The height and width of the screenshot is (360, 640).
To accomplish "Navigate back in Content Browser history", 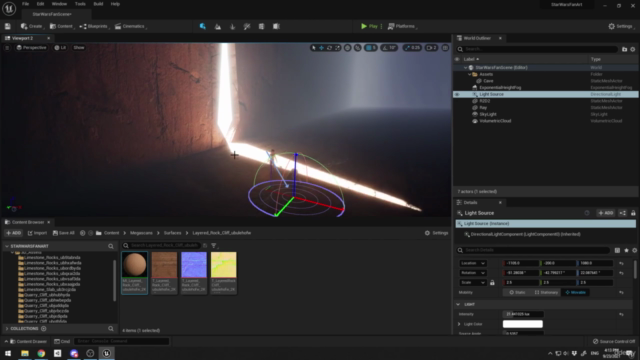I will (82, 233).
